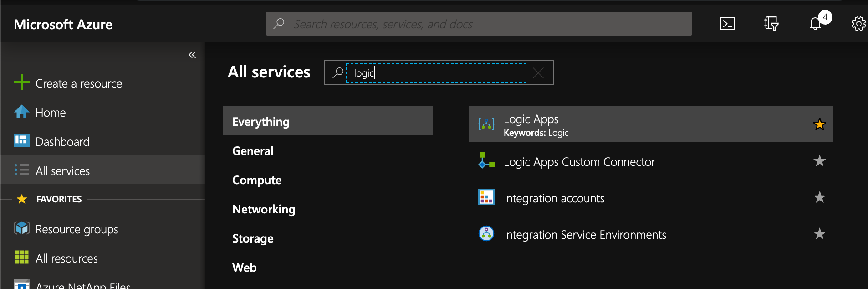The width and height of the screenshot is (868, 289).
Task: Unfavorite Logic Apps using its star
Action: pyautogui.click(x=819, y=124)
